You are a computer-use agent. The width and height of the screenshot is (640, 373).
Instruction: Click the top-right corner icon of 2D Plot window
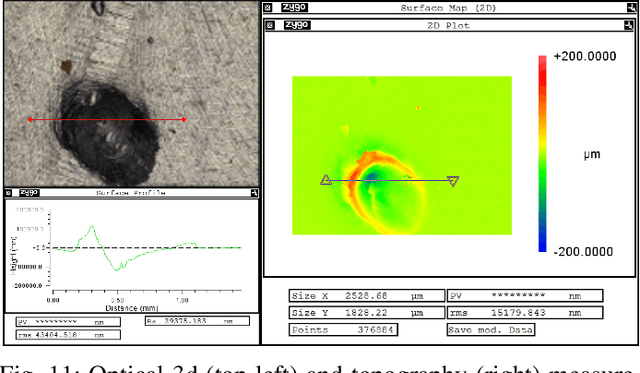point(629,25)
